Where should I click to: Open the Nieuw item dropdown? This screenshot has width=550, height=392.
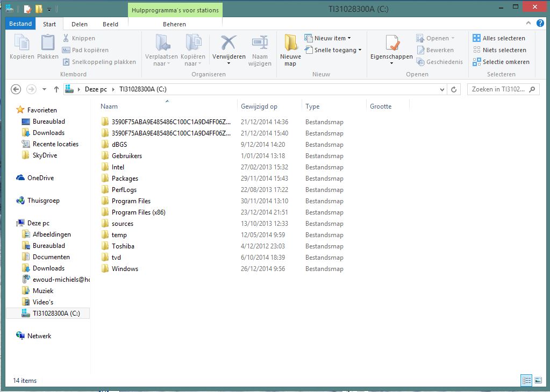click(x=327, y=38)
